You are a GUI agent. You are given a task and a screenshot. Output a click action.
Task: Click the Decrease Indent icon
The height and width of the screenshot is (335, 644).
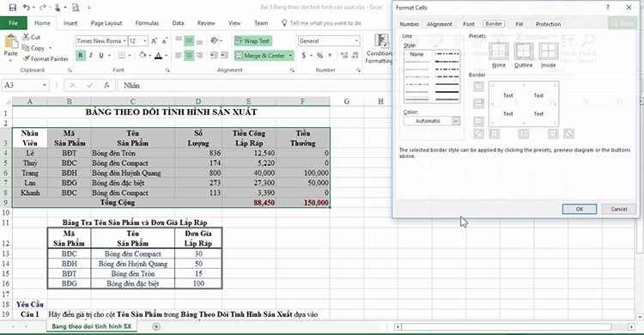pos(214,55)
